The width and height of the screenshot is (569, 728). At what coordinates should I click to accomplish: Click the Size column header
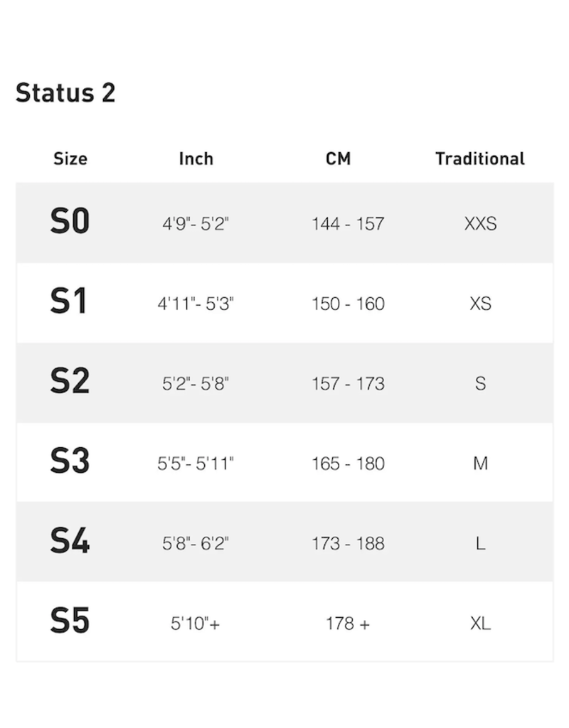[70, 159]
